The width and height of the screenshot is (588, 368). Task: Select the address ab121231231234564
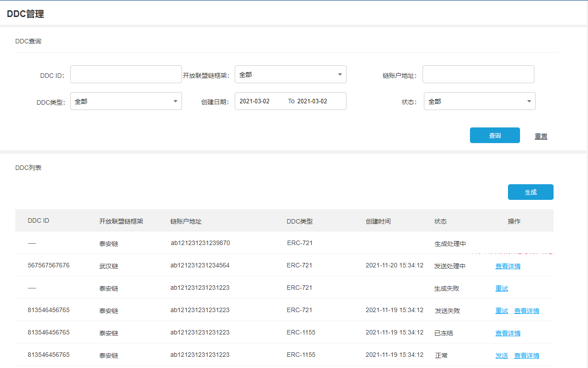click(x=200, y=265)
